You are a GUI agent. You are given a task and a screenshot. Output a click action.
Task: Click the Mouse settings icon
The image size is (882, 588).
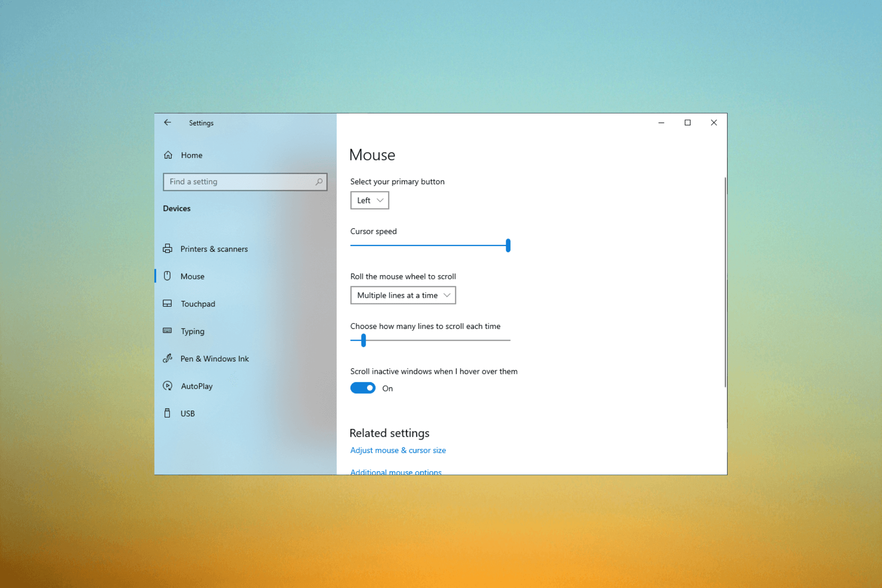(x=170, y=276)
